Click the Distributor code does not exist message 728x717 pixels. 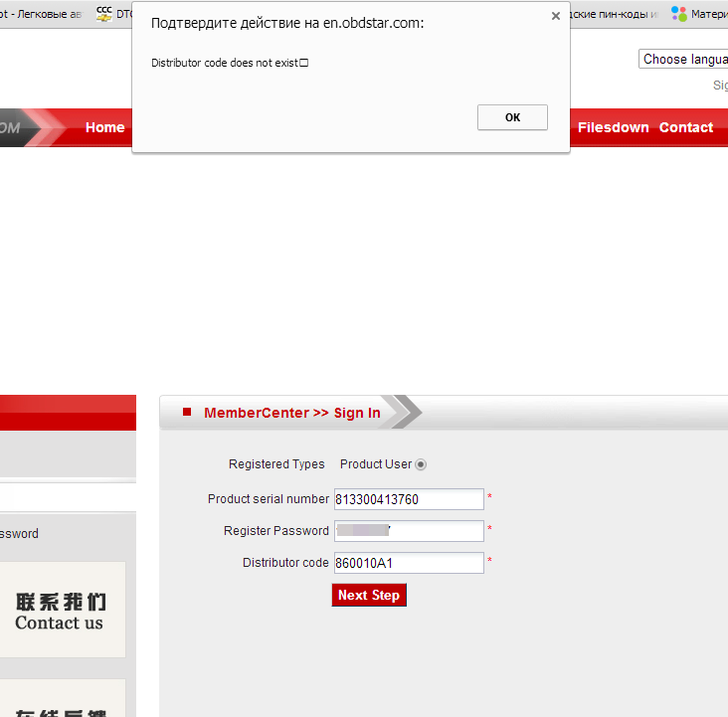tap(230, 63)
